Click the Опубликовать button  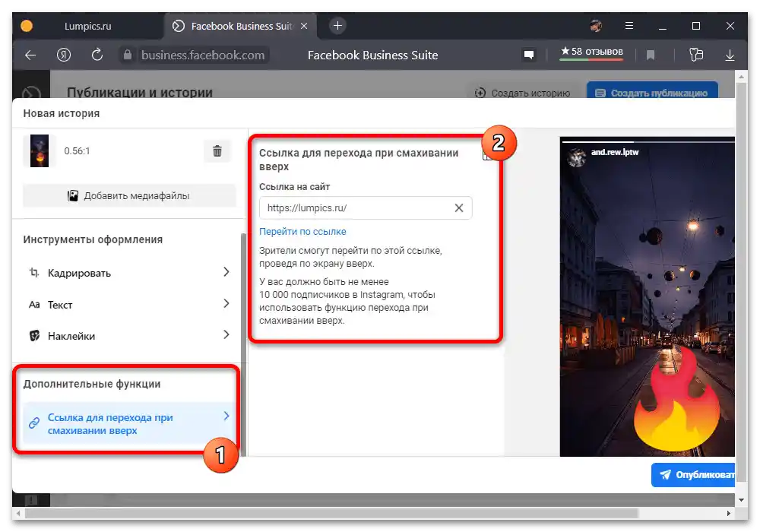693,475
